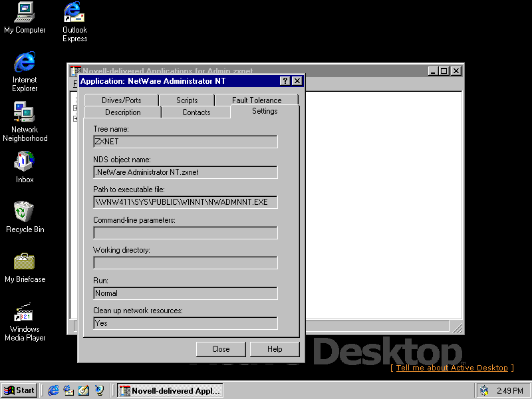Click the NDS object name field
Screen dimensions: 532x399
(x=186, y=172)
